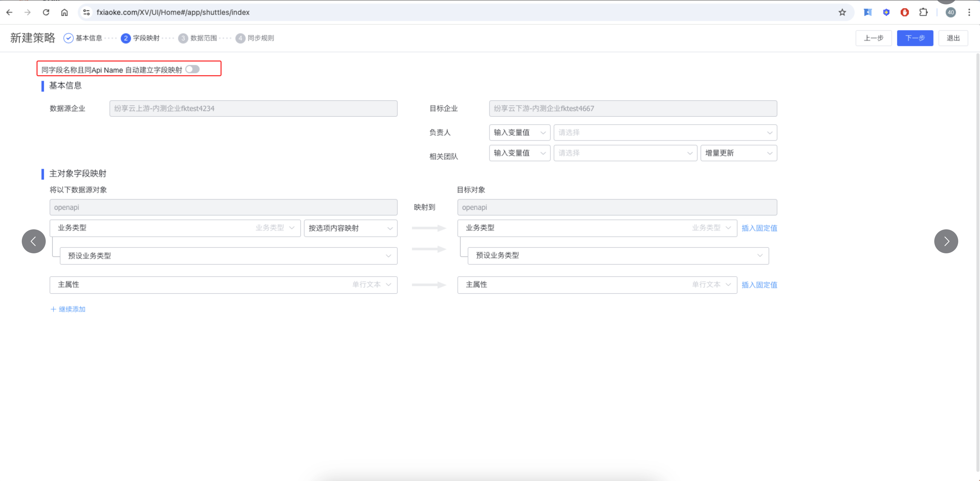Click the 退出 button

point(953,38)
